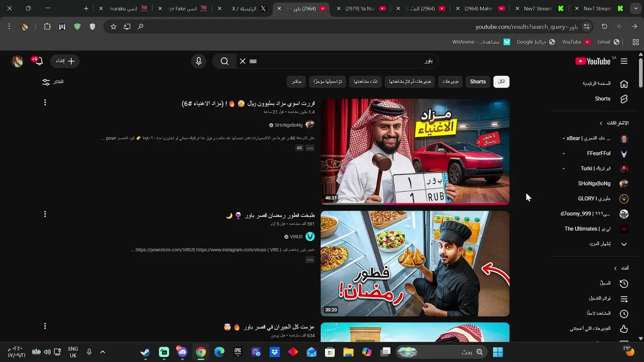Select the All (الكل) filter chip
This screenshot has width=644, height=362.
[x=502, y=81]
